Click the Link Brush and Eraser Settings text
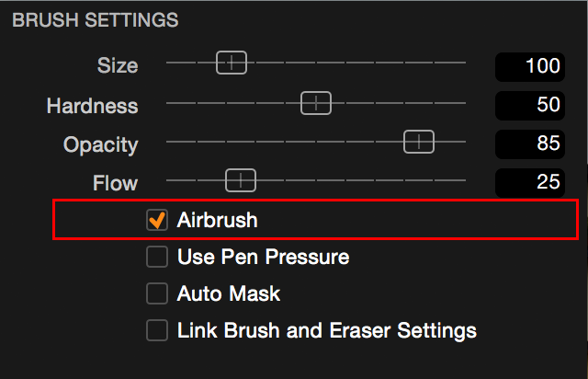Viewport: 588px width, 379px height. click(x=327, y=330)
